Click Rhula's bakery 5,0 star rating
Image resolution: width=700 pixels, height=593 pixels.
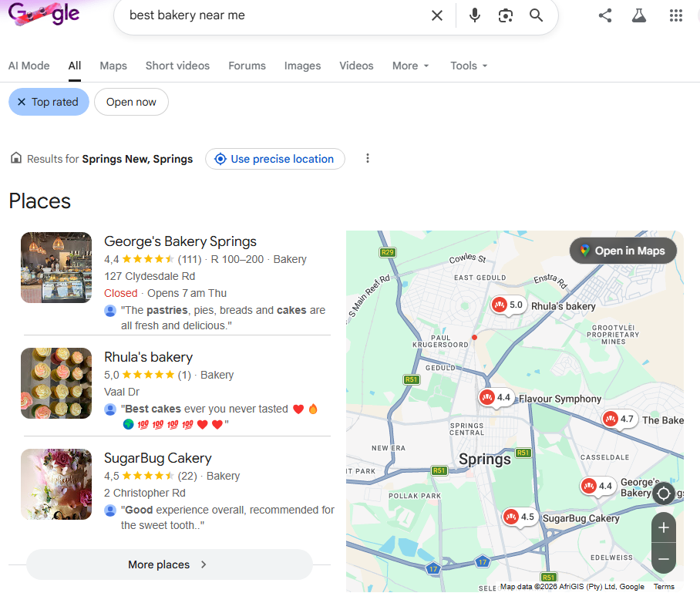pyautogui.click(x=147, y=375)
